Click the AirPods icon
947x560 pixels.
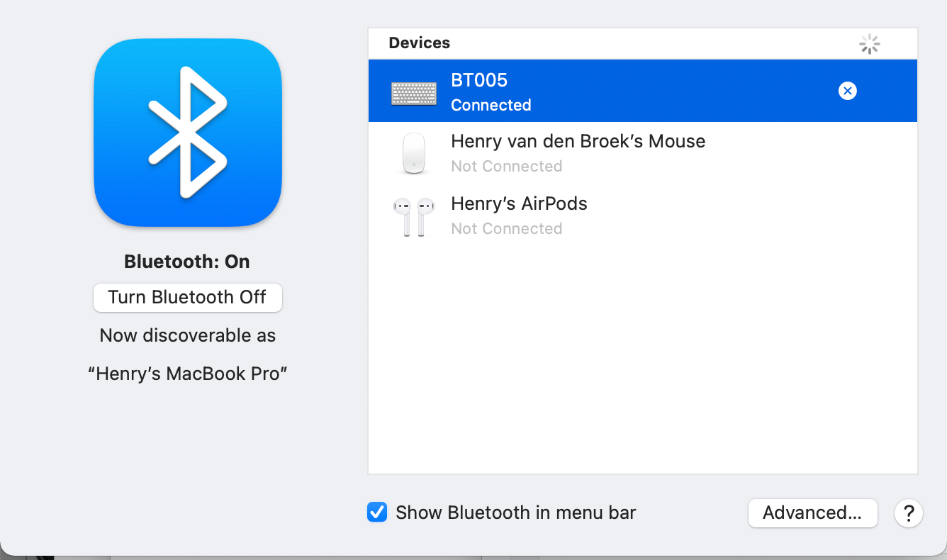[x=414, y=216]
